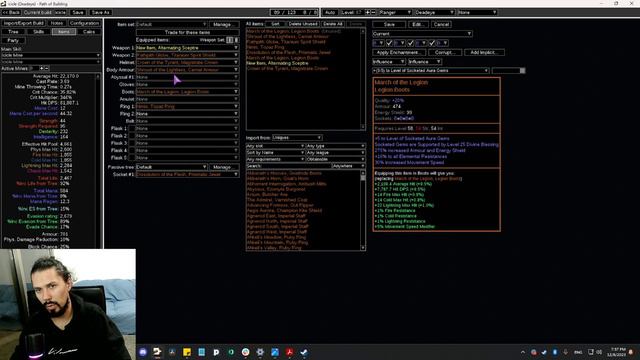The width and height of the screenshot is (640, 360).
Task: Click the Bluetooth tray icon
Action: click(555, 352)
